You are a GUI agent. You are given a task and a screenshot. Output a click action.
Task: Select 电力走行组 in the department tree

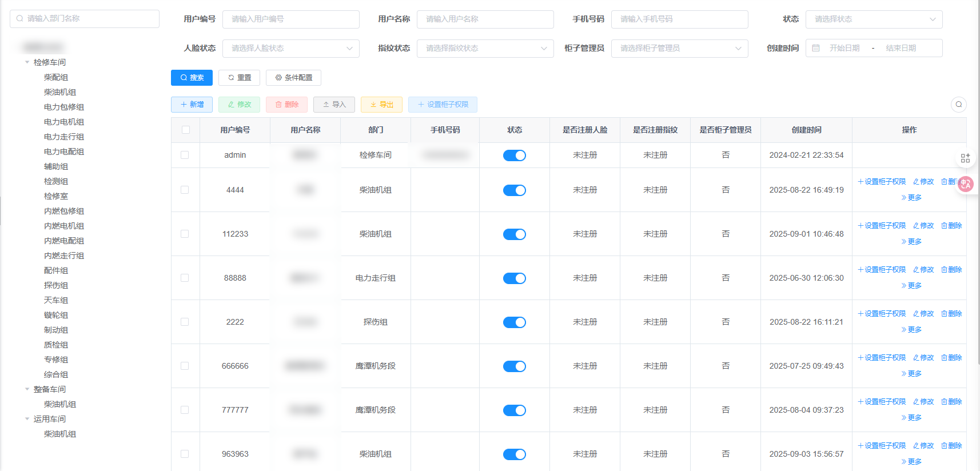point(64,137)
